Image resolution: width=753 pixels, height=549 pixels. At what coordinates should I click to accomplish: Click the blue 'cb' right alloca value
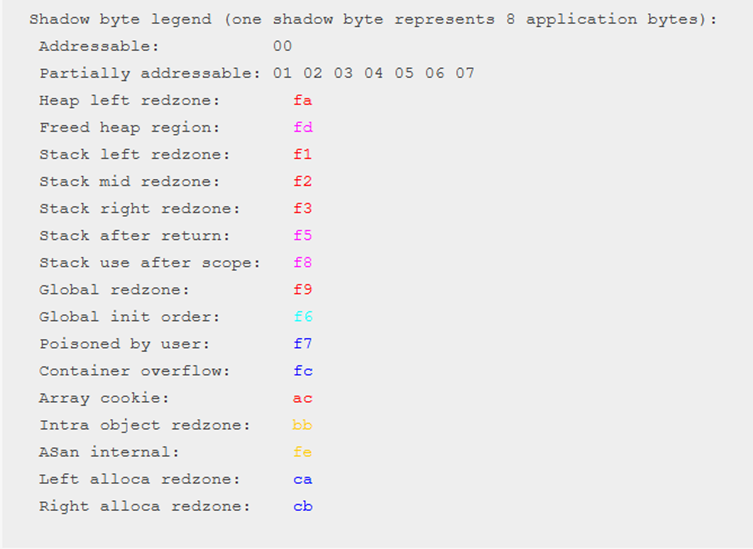(303, 506)
